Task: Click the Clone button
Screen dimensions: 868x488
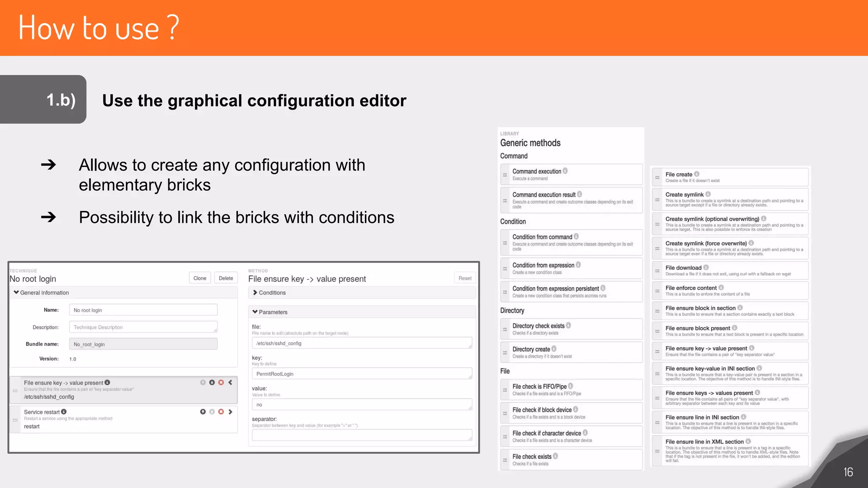Action: pos(200,278)
